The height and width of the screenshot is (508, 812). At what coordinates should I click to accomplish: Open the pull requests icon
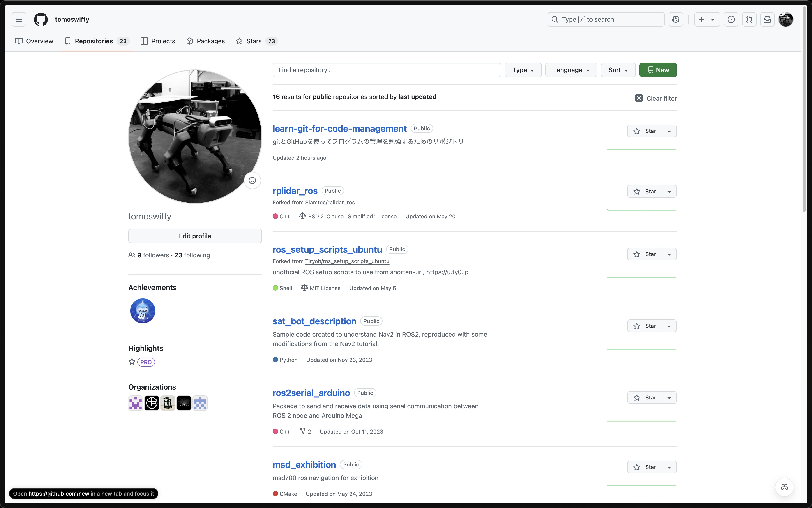point(749,19)
